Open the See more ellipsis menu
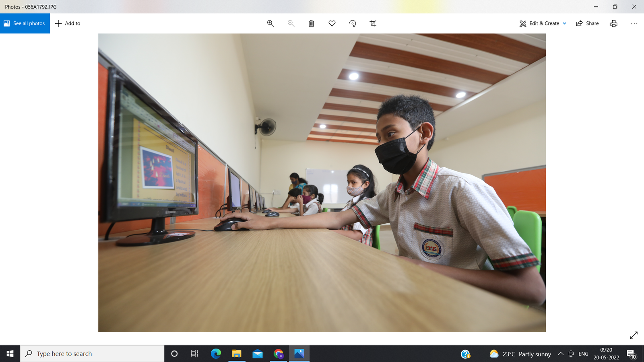Screen dimensions: 644x362 click(634, 23)
